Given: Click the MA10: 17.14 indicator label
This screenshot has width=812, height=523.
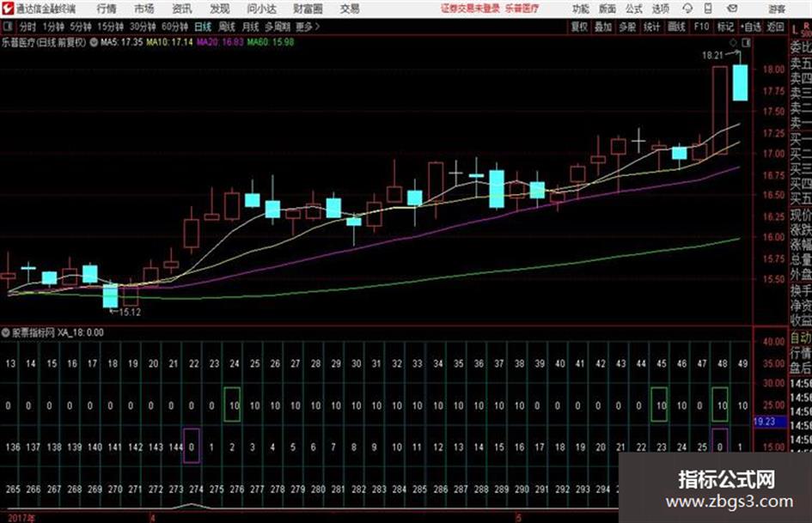Looking at the screenshot, I should coord(169,42).
